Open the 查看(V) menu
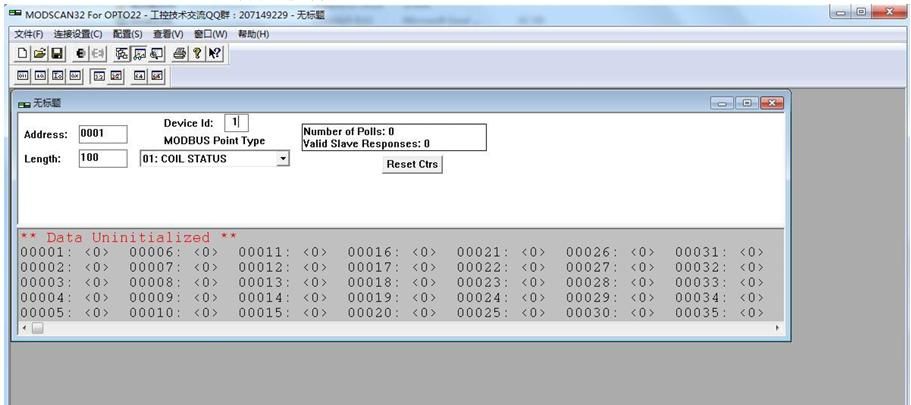911x405 pixels. tap(168, 34)
